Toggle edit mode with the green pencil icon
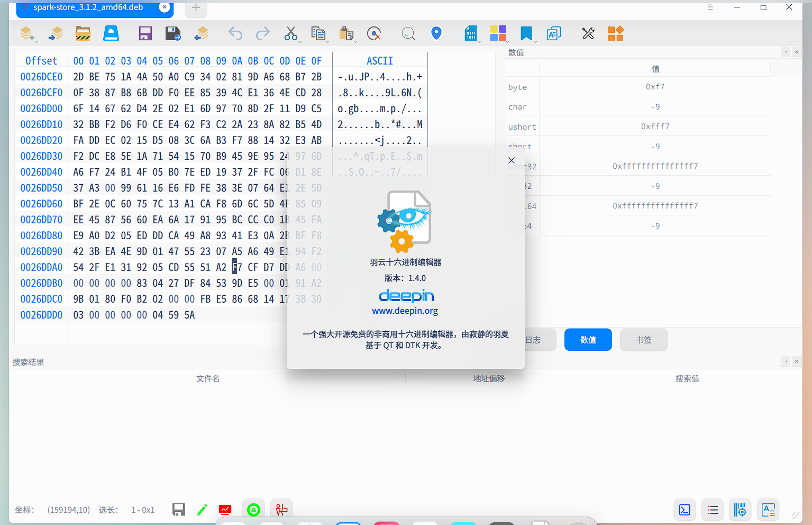Screen dimensions: 812x525 pos(202,510)
